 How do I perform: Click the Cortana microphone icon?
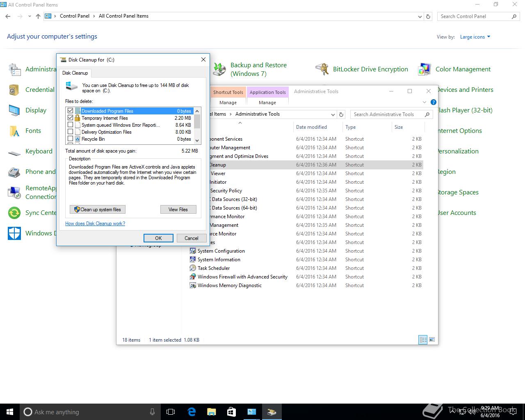point(152,412)
